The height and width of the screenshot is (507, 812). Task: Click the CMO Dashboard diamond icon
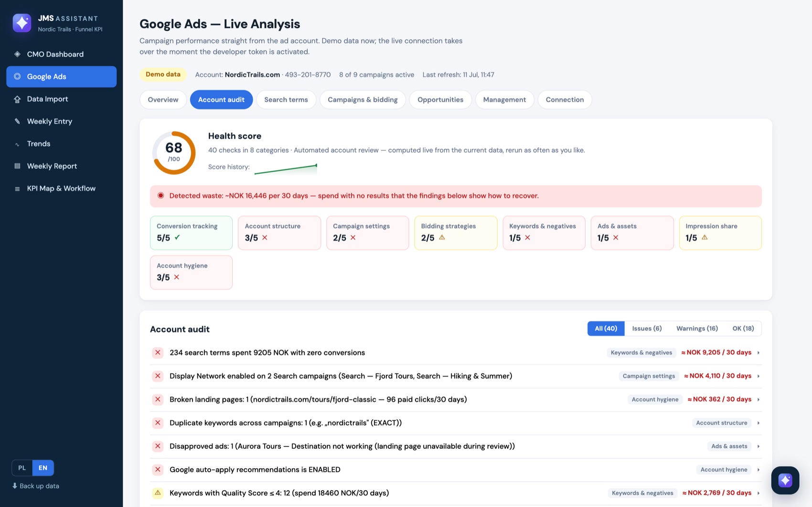pyautogui.click(x=17, y=54)
